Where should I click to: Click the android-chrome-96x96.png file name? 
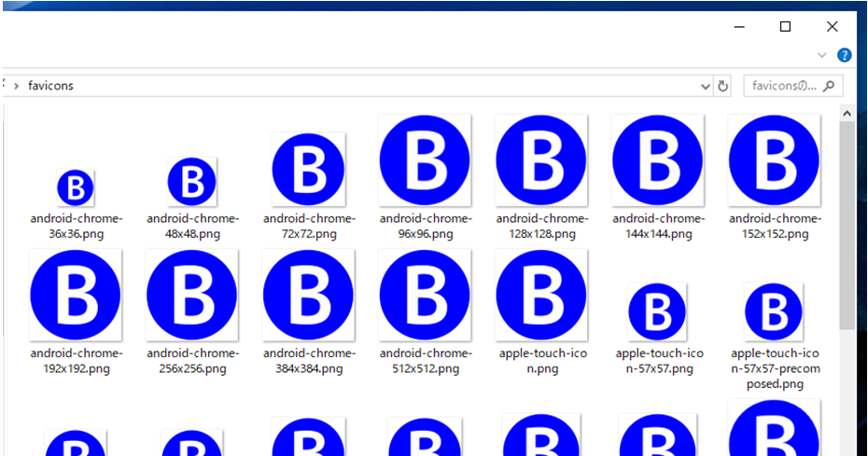[426, 227]
